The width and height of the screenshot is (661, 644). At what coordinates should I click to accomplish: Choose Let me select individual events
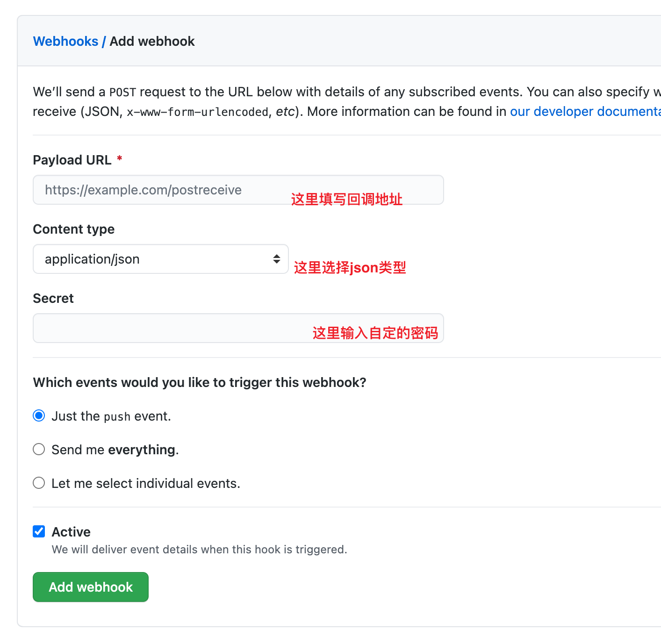[x=39, y=483]
